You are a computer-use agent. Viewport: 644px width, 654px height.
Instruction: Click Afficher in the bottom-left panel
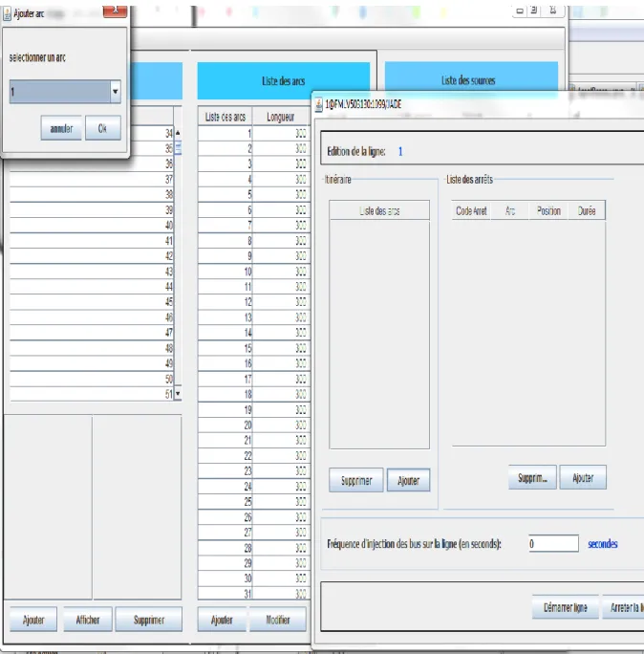(88, 620)
